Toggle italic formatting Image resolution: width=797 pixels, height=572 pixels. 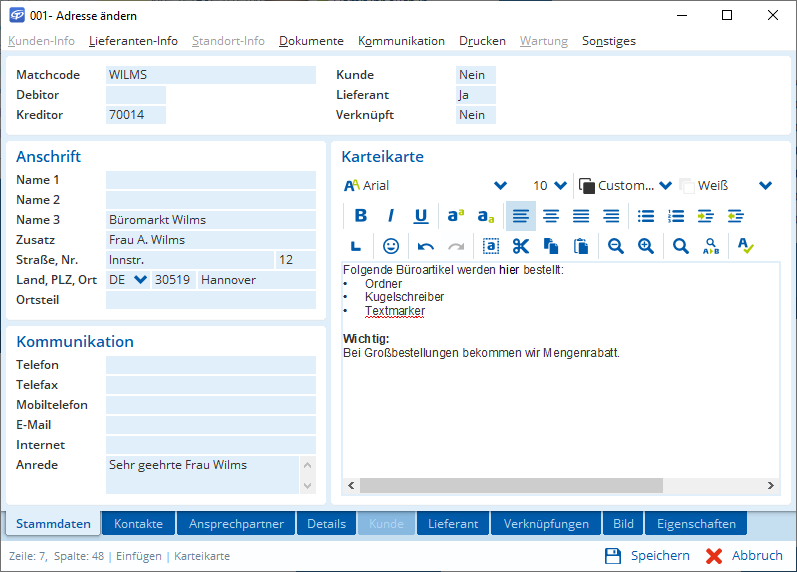(x=391, y=216)
